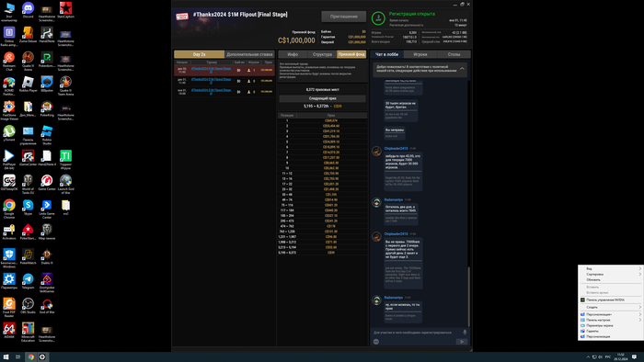Viewport: 644px width, 362px height.
Task: Open PotPlayer desktop shortcut
Action: (x=9, y=160)
